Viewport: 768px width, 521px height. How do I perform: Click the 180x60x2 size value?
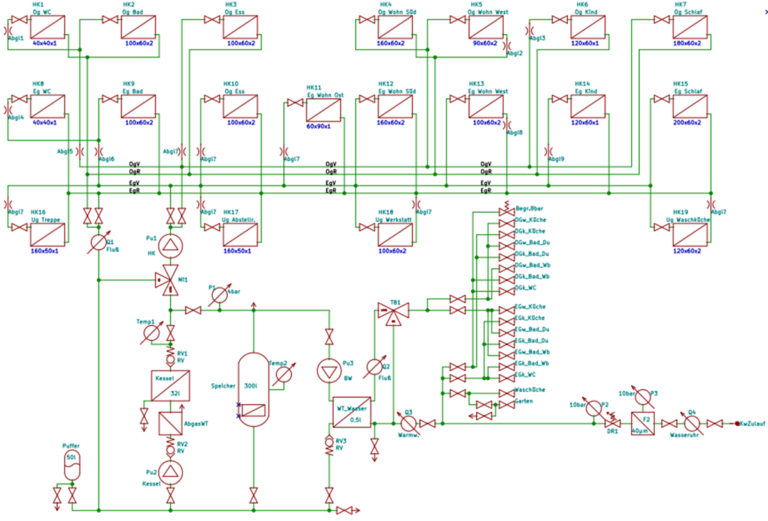pos(687,43)
